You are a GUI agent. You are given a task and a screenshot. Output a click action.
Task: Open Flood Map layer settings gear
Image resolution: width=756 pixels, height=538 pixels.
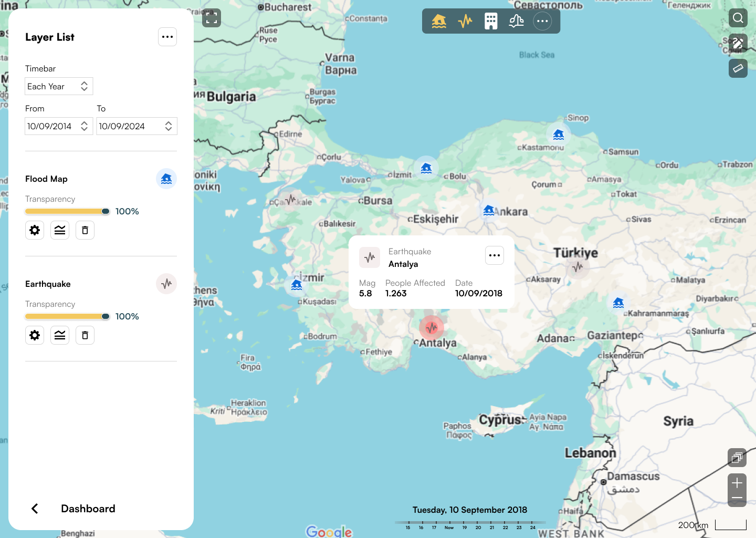click(x=35, y=230)
